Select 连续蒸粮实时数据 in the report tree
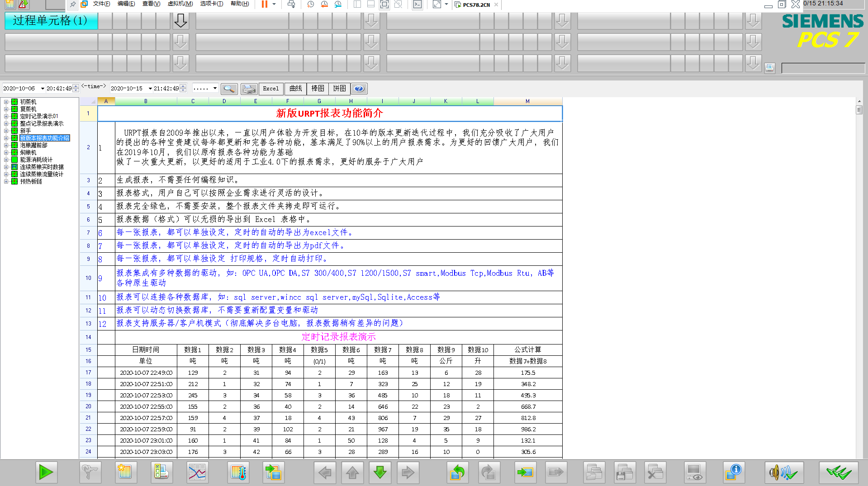868x486 pixels. [x=42, y=167]
